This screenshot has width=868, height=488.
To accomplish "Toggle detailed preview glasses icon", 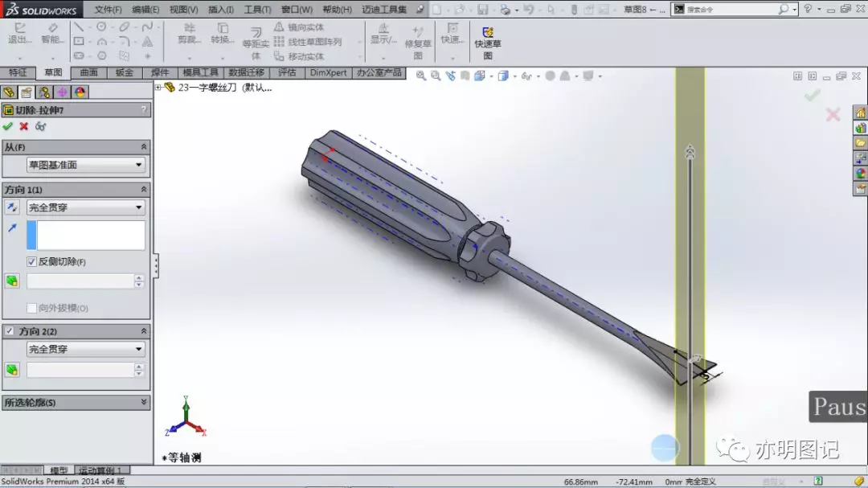I will (40, 126).
